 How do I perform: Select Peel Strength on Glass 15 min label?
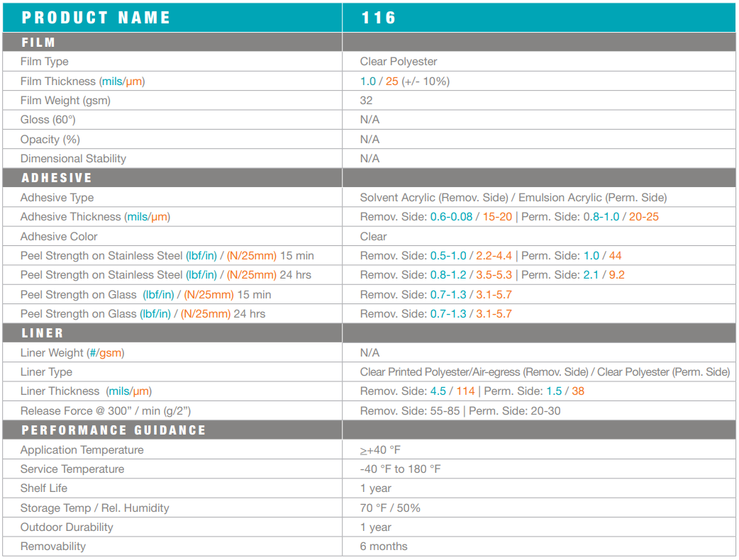tap(145, 295)
